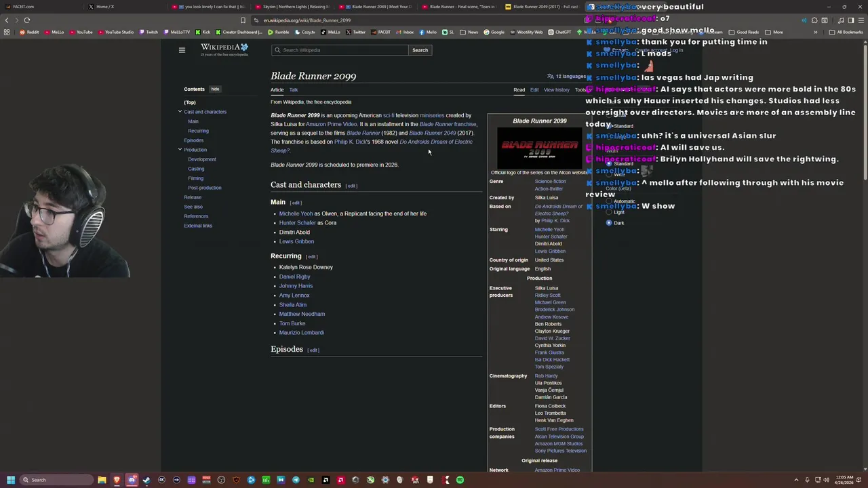This screenshot has width=868, height=488.
Task: Edit the Cast and characters section
Action: tap(351, 186)
